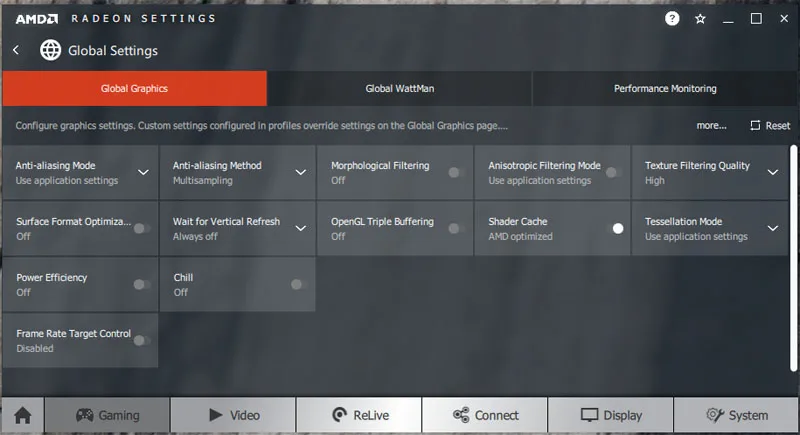Toggle Morphological Filtering switch
Viewport: 800px width, 435px height.
pyautogui.click(x=456, y=173)
